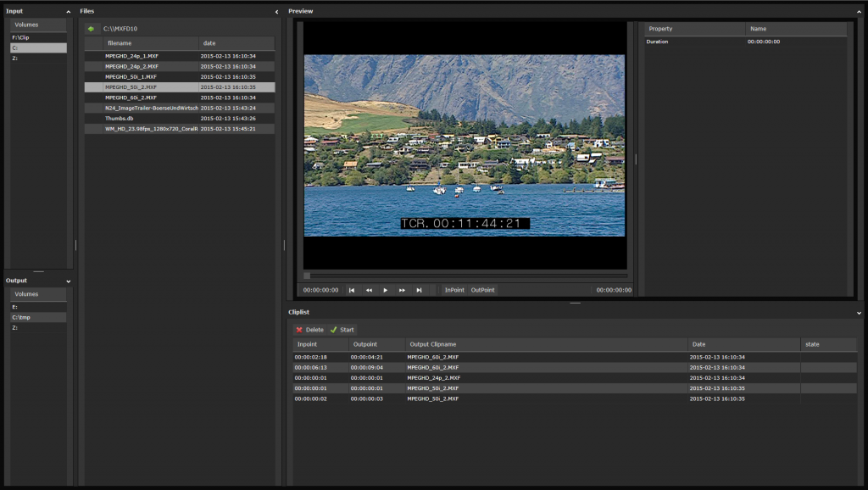
Task: Set the OutPoint marker
Action: [482, 290]
